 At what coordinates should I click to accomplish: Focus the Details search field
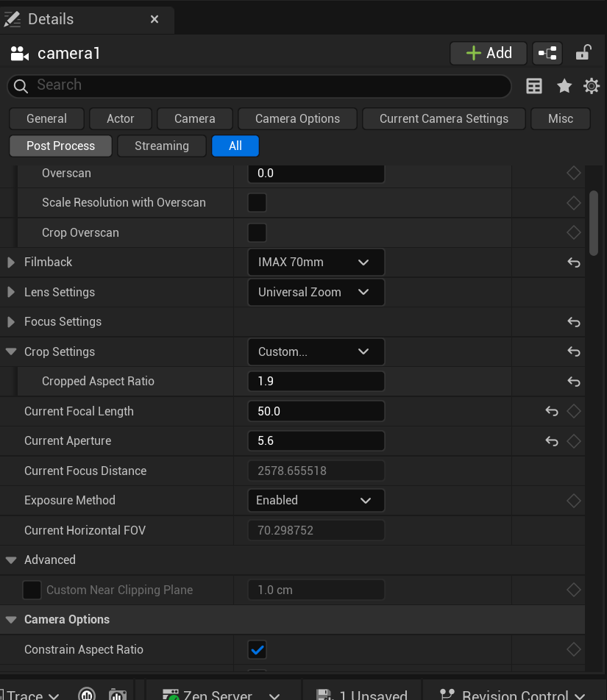[259, 86]
